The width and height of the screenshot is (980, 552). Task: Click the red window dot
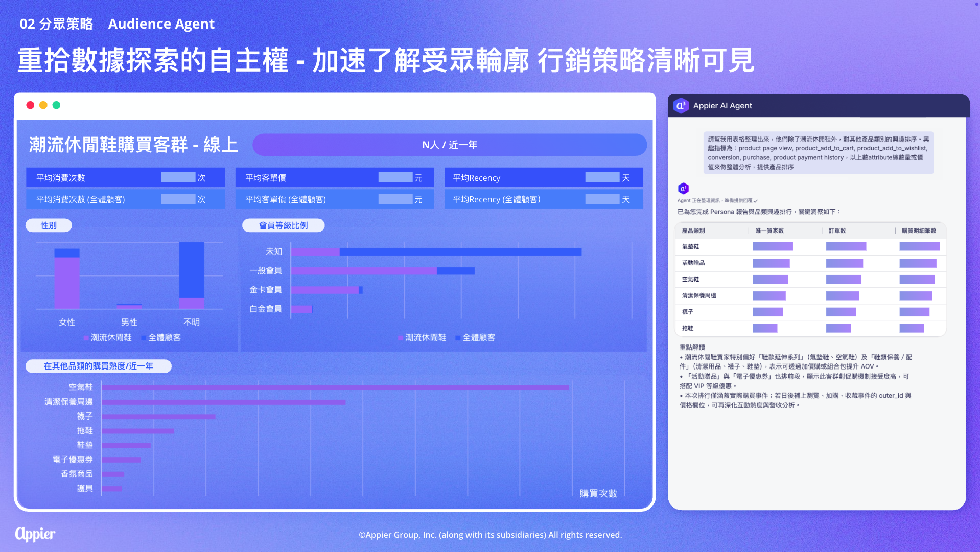pyautogui.click(x=30, y=105)
